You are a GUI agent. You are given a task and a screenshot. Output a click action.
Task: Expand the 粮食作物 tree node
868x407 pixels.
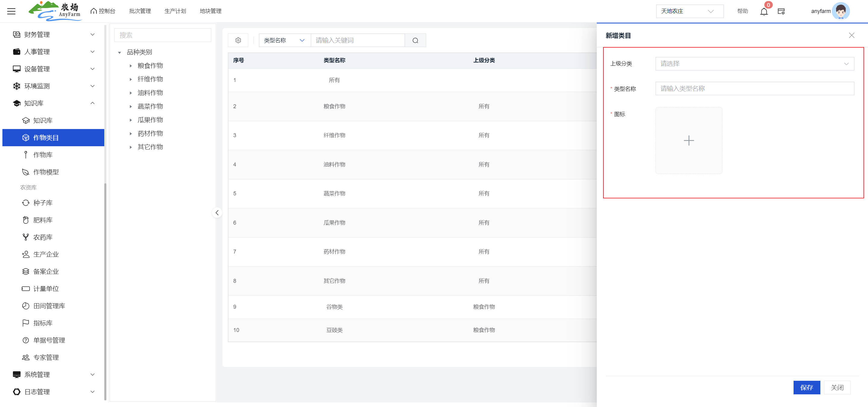[131, 66]
